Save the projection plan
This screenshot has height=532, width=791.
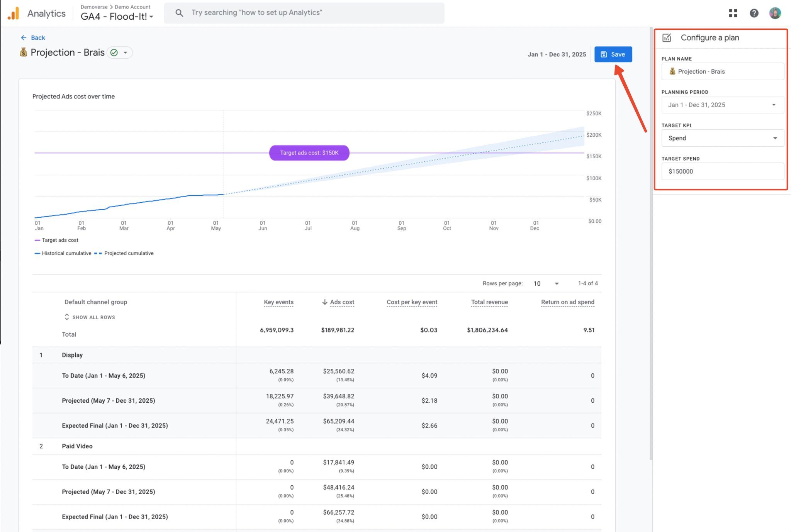pyautogui.click(x=613, y=54)
